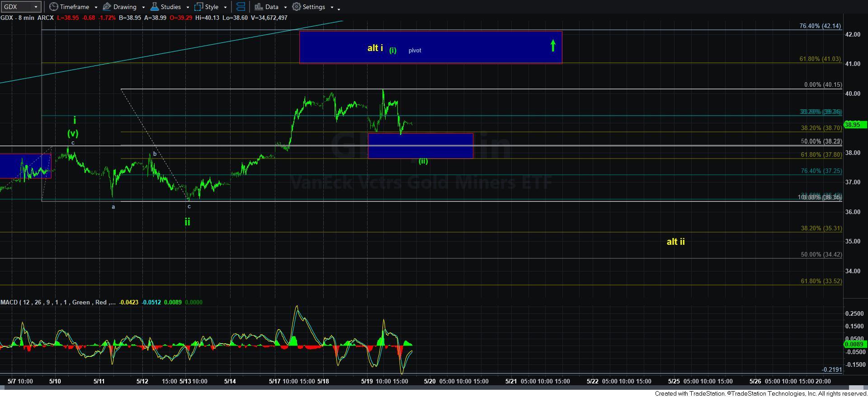The image size is (868, 397).
Task: Click the 76.40% (42.14) Fibonacci label
Action: click(820, 26)
